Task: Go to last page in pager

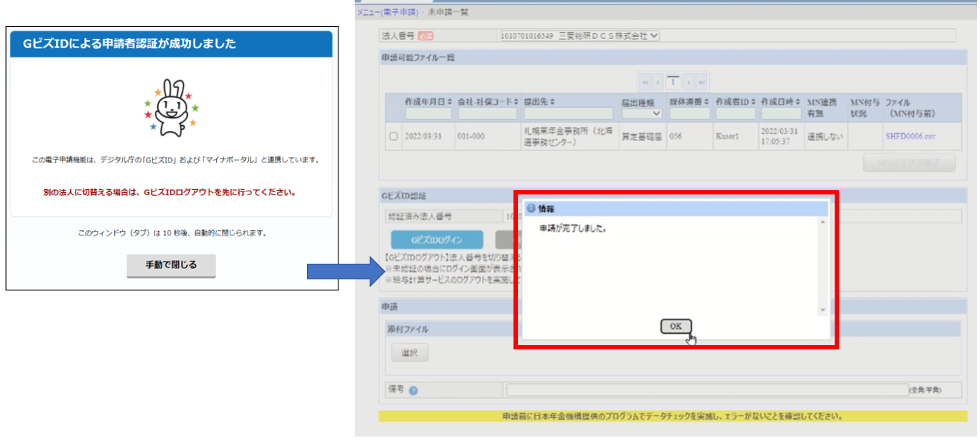Action: (x=702, y=81)
